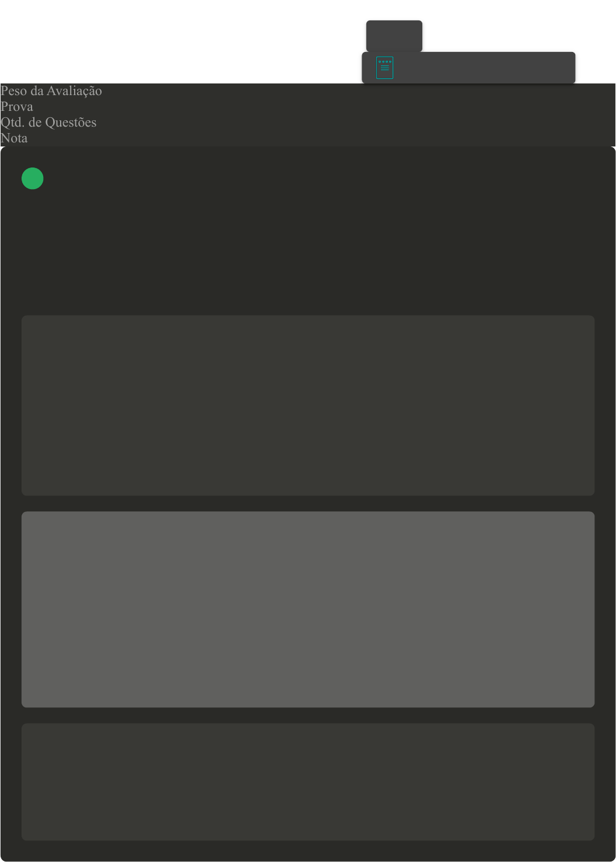Click the teal document list icon
The width and height of the screenshot is (616, 862).
384,68
